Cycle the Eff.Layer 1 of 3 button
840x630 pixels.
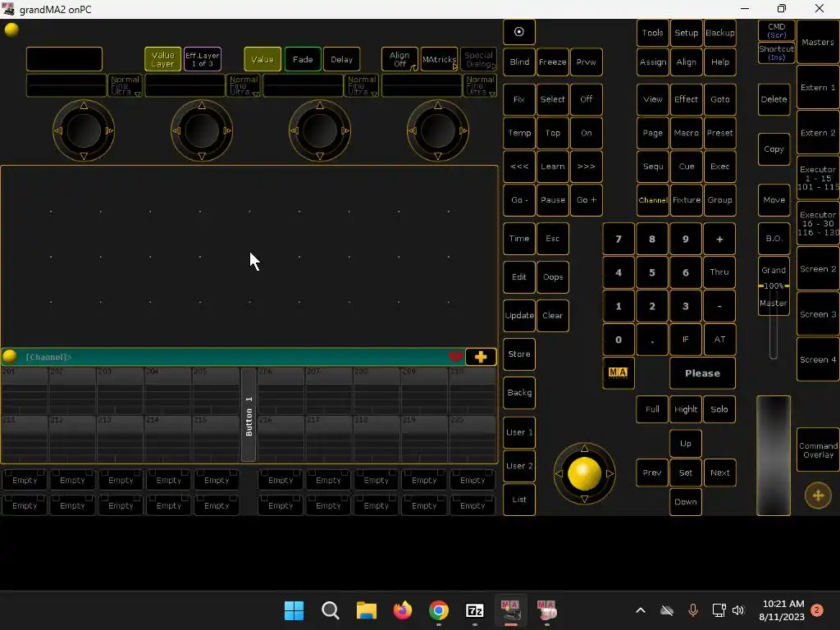click(x=203, y=59)
